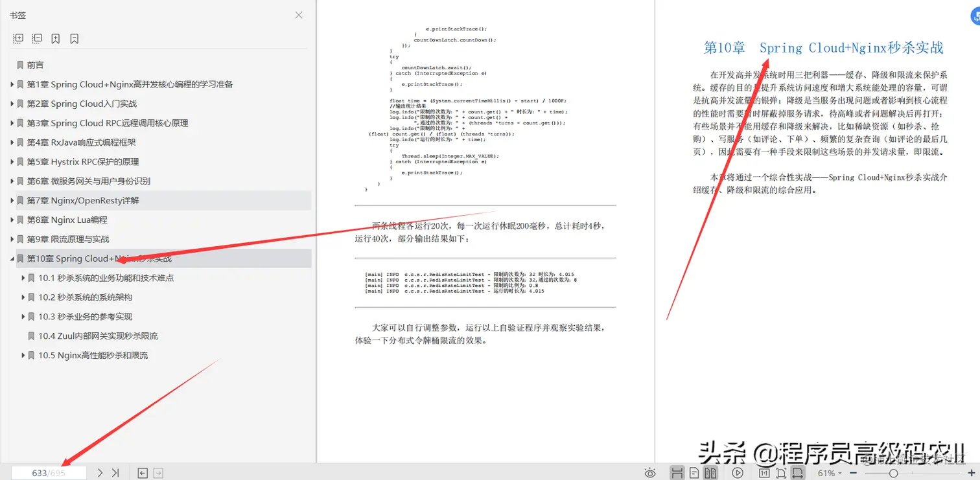Image resolution: width=980 pixels, height=480 pixels.
Task: Add a new bookmark with bookmark-plus icon
Action: point(56,38)
